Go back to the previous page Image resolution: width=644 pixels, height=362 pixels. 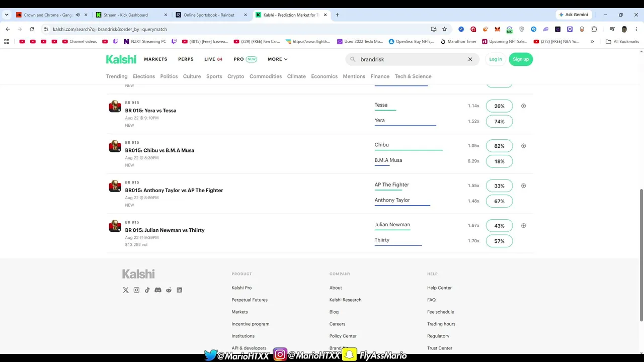(8, 29)
